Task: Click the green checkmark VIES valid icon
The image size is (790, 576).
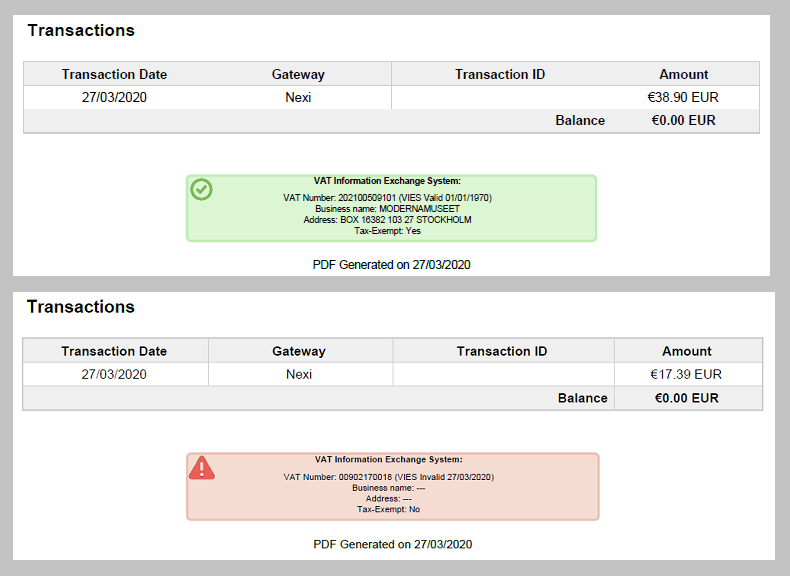Action: [202, 189]
